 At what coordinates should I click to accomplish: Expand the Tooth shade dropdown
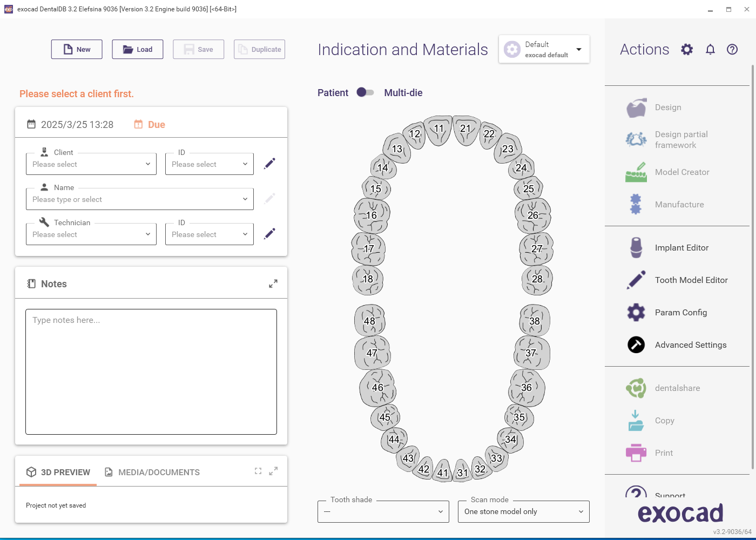[383, 511]
